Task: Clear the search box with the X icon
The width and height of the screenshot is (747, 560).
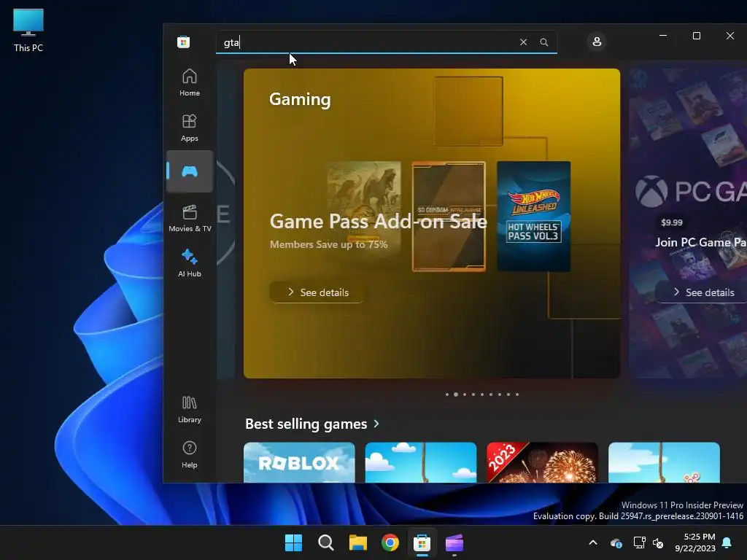Action: click(523, 42)
